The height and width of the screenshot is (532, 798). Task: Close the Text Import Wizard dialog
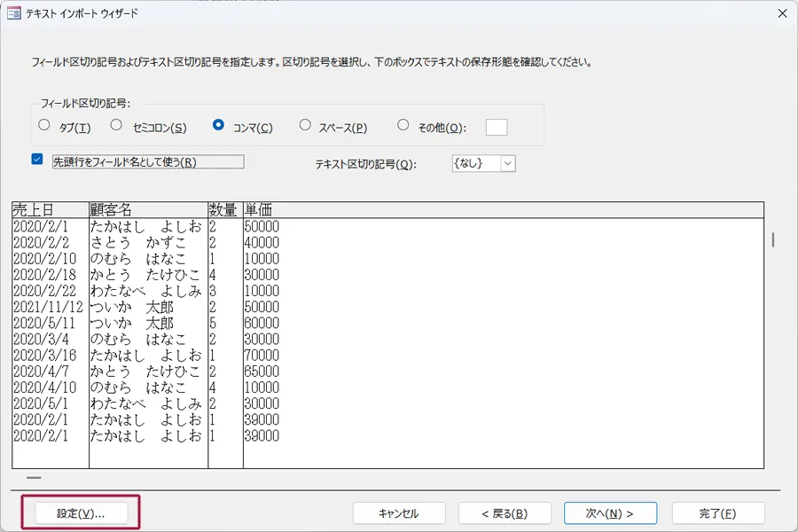(781, 13)
